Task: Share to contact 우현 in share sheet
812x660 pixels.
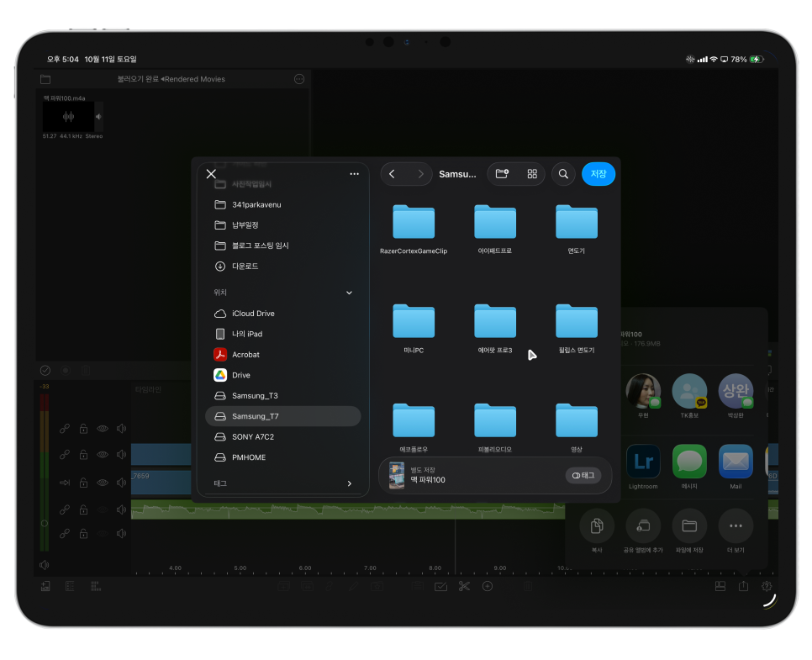Action: [x=643, y=395]
